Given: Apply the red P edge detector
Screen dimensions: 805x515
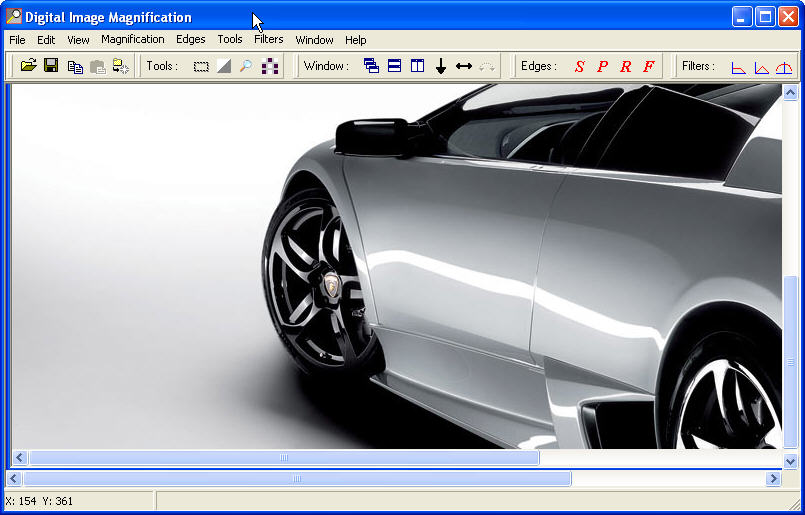Looking at the screenshot, I should click(602, 67).
